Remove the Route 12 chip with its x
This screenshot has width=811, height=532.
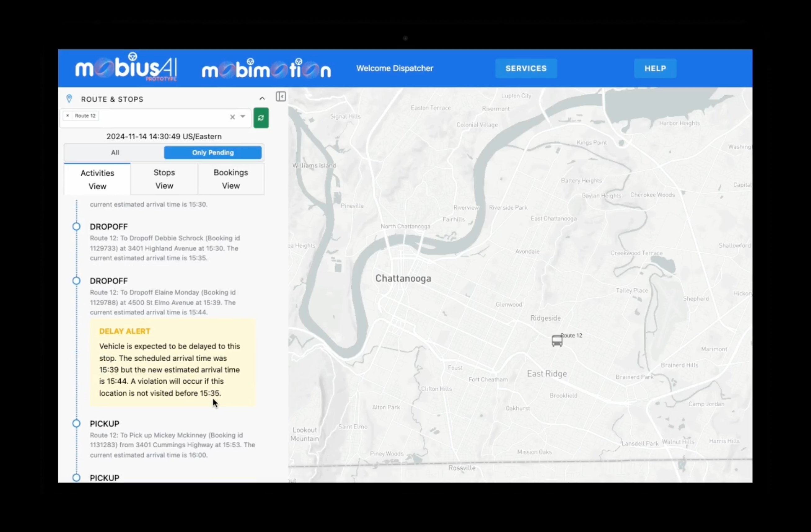pyautogui.click(x=67, y=115)
